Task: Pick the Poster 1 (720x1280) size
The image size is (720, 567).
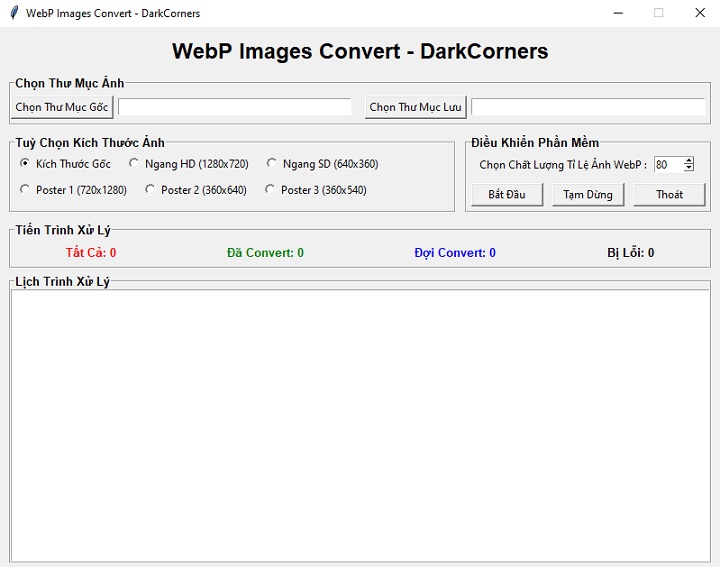Action: [25, 190]
